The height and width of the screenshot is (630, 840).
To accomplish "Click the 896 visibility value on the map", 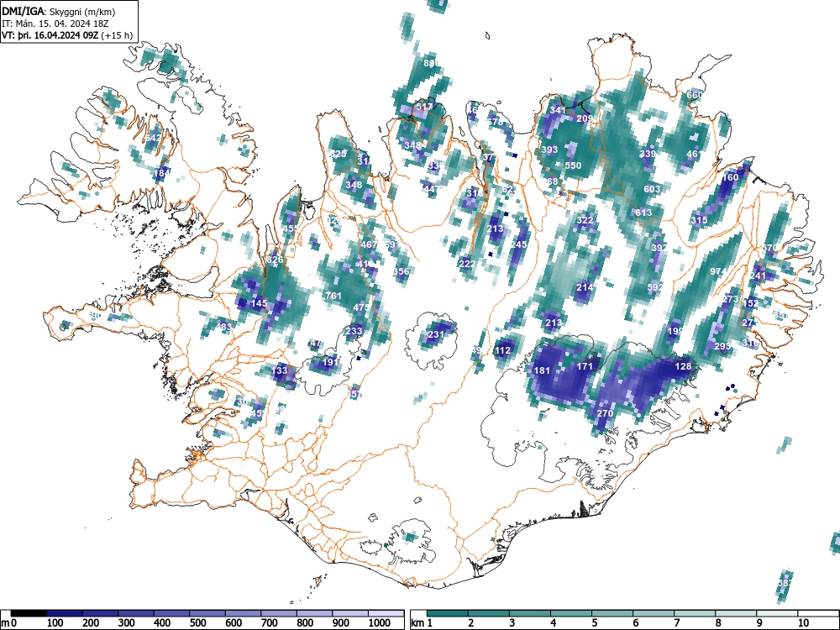I will (431, 63).
